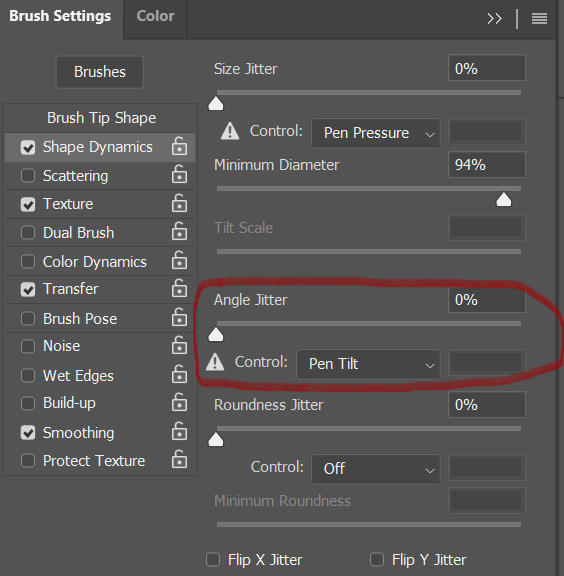Open the panel hamburger menu icon
Screen dimensions: 564x576
click(x=539, y=18)
